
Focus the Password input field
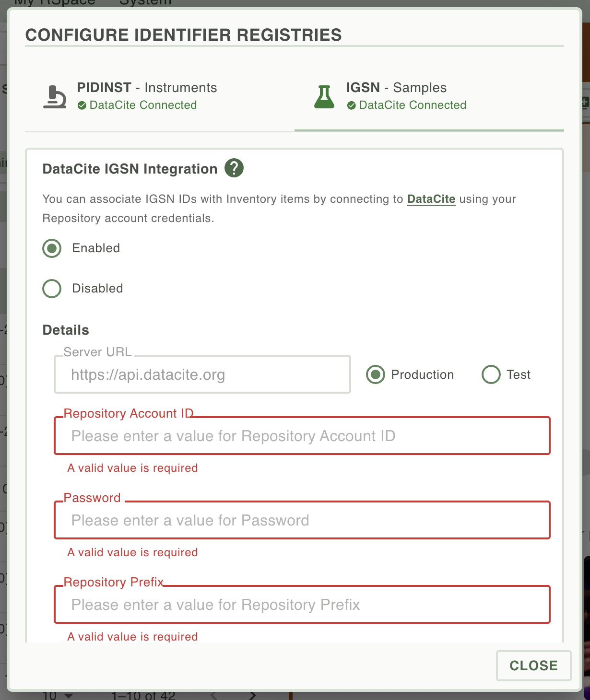302,520
